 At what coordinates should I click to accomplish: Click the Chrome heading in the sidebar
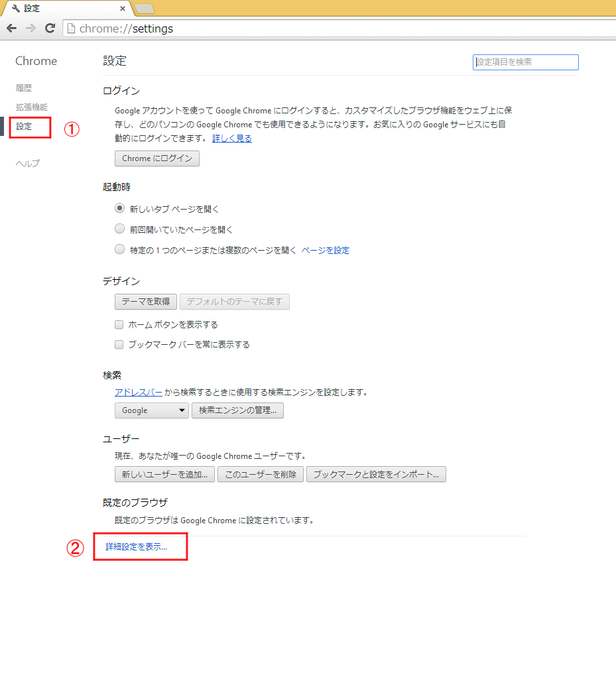coord(36,61)
